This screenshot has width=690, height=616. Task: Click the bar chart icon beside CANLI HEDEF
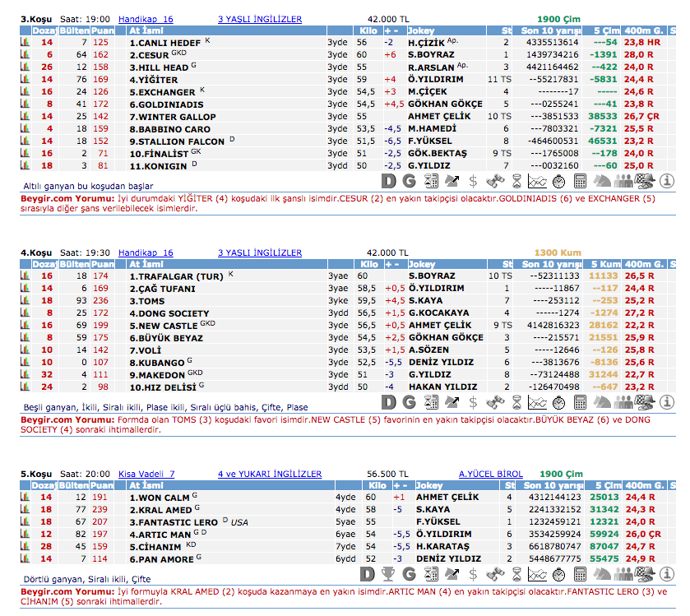click(x=25, y=42)
